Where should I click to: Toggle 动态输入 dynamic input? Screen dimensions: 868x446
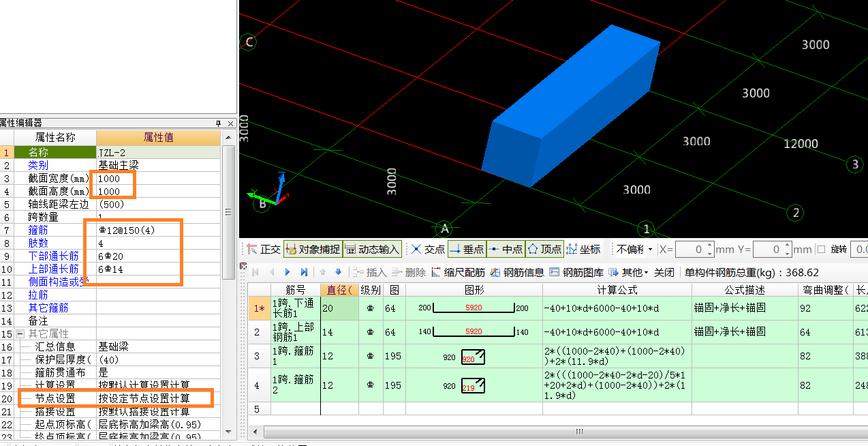pyautogui.click(x=371, y=250)
